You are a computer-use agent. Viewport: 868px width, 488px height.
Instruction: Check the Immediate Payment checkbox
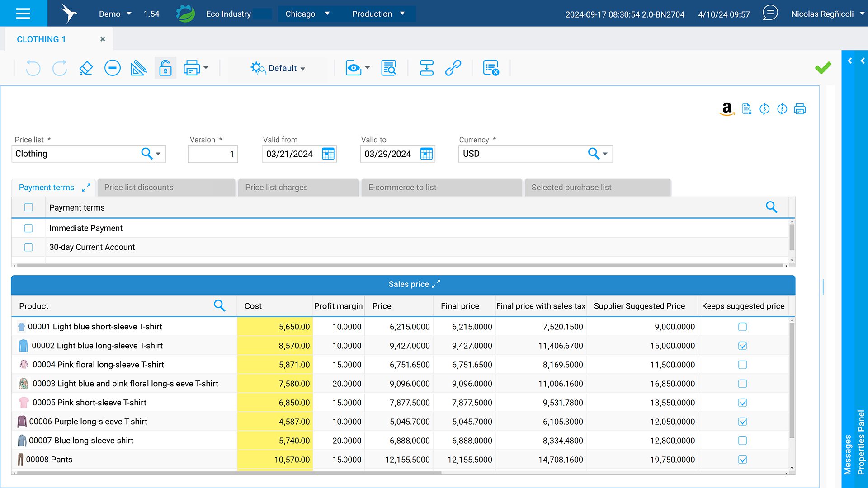(28, 228)
